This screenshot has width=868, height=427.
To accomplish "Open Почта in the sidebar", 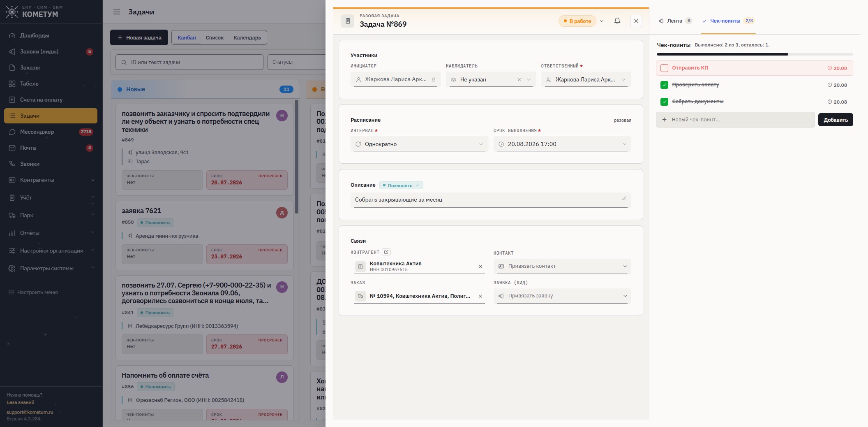I will (51, 148).
